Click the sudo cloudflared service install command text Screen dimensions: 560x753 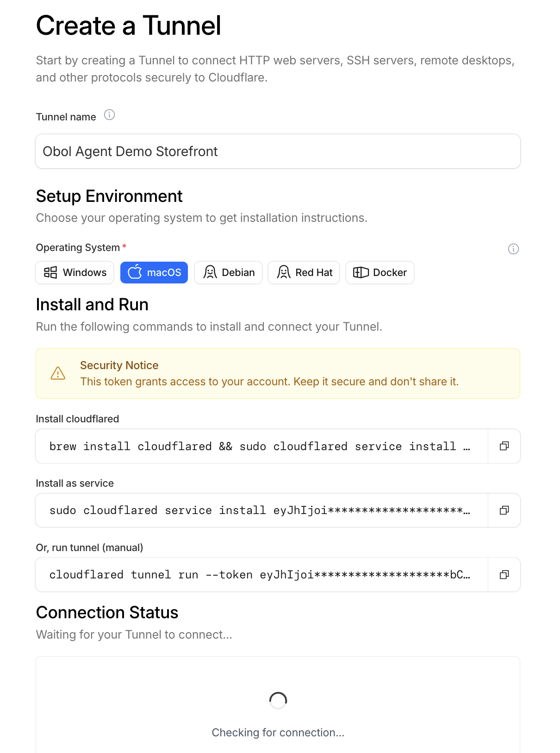pyautogui.click(x=260, y=510)
